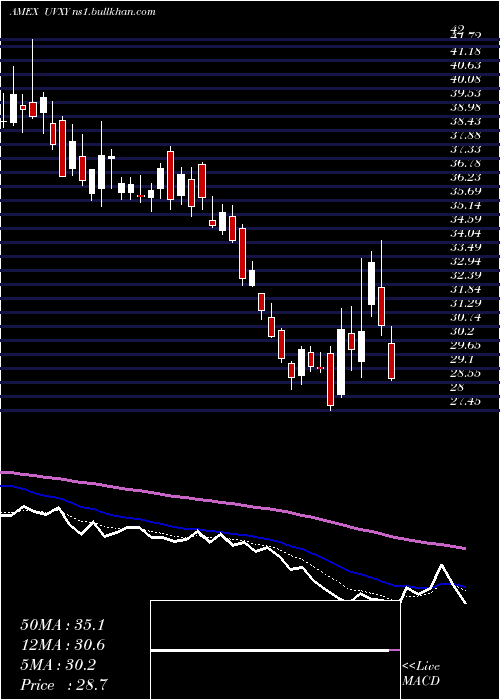Click the 31.84 price axis label

(x=467, y=289)
